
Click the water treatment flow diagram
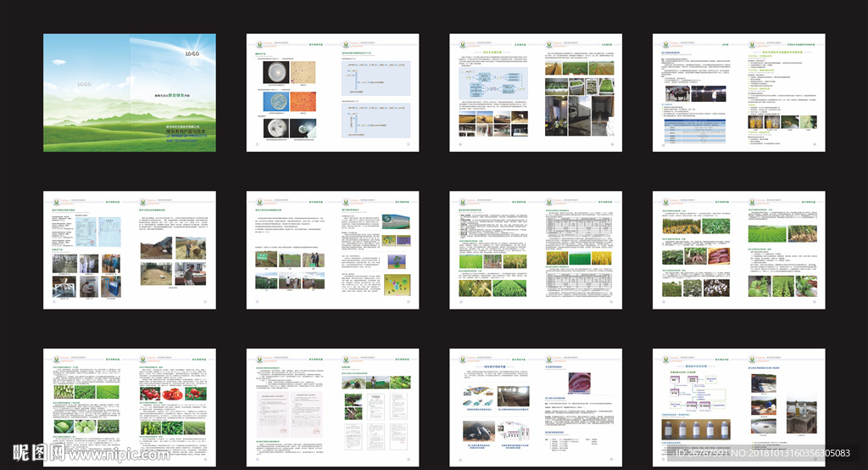pyautogui.click(x=698, y=393)
